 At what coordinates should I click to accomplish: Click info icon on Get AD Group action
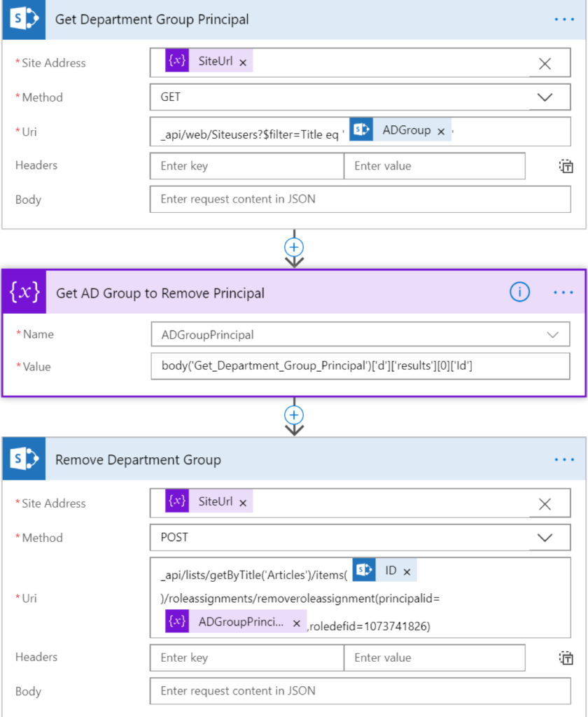tap(519, 293)
